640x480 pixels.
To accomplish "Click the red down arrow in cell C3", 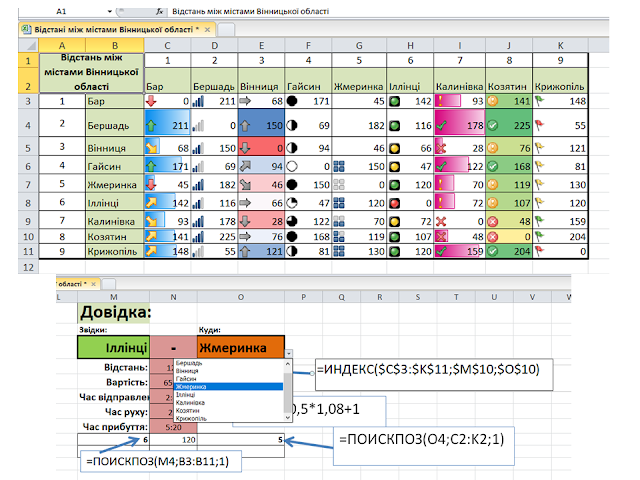I will (x=151, y=101).
